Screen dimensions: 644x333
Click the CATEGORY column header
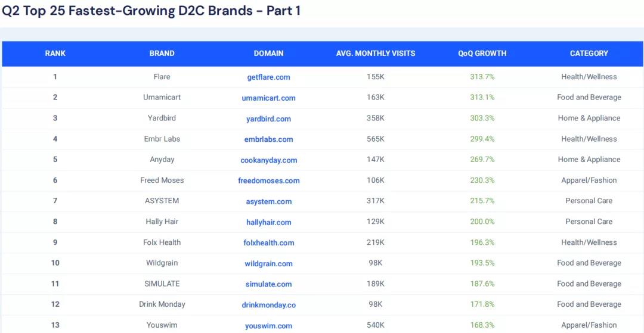click(x=589, y=54)
